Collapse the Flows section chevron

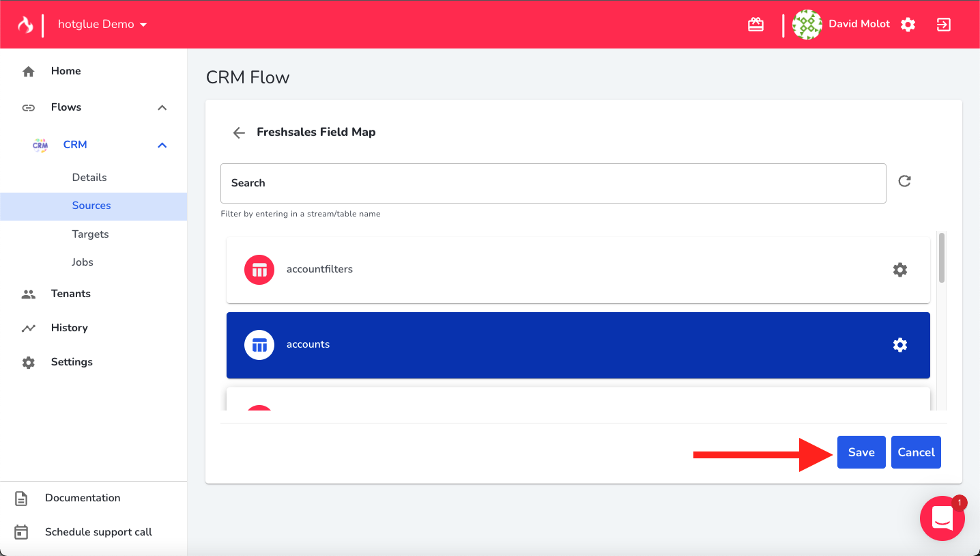(x=162, y=107)
